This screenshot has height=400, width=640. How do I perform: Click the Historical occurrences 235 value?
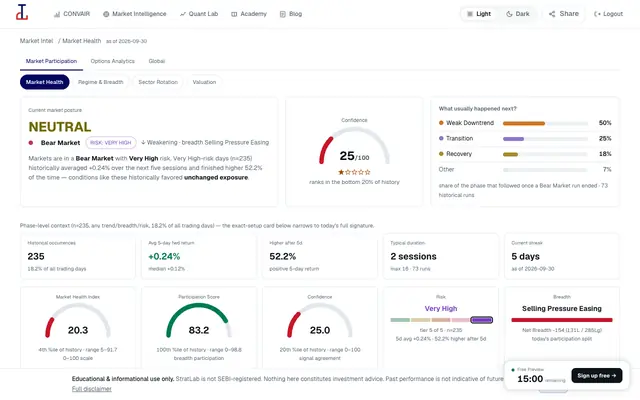click(36, 256)
